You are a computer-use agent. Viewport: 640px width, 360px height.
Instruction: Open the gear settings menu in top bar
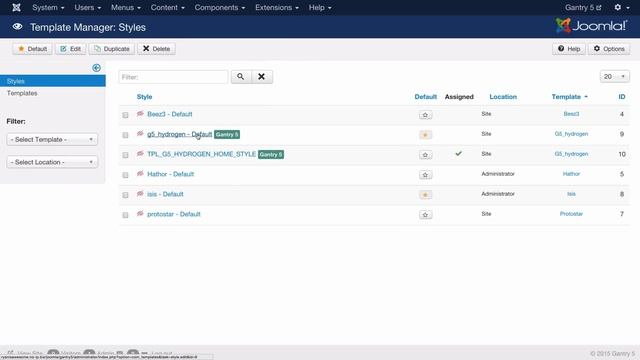pyautogui.click(x=621, y=7)
